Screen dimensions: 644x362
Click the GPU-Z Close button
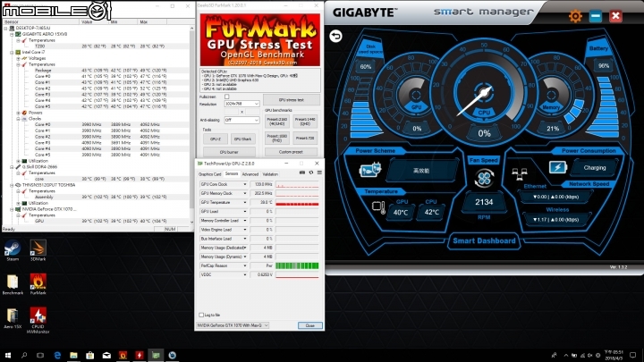click(x=309, y=325)
